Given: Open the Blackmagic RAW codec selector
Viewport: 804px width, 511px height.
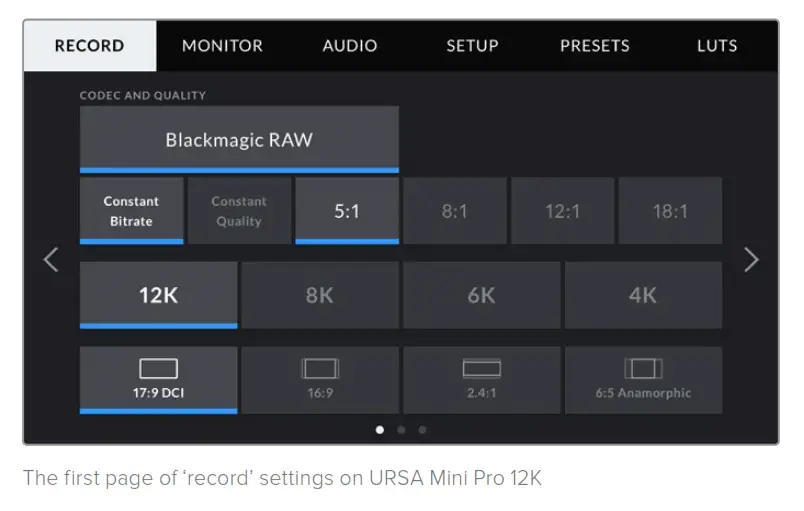Looking at the screenshot, I should [x=239, y=140].
